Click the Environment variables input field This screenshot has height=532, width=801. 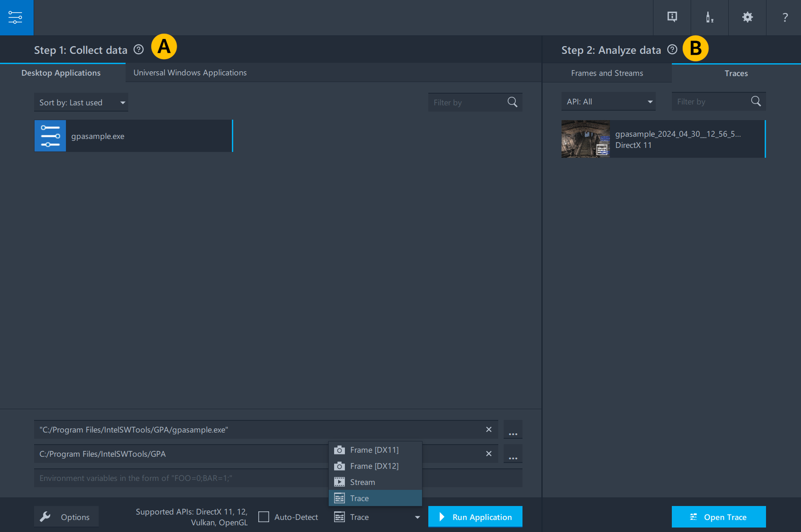pos(179,478)
